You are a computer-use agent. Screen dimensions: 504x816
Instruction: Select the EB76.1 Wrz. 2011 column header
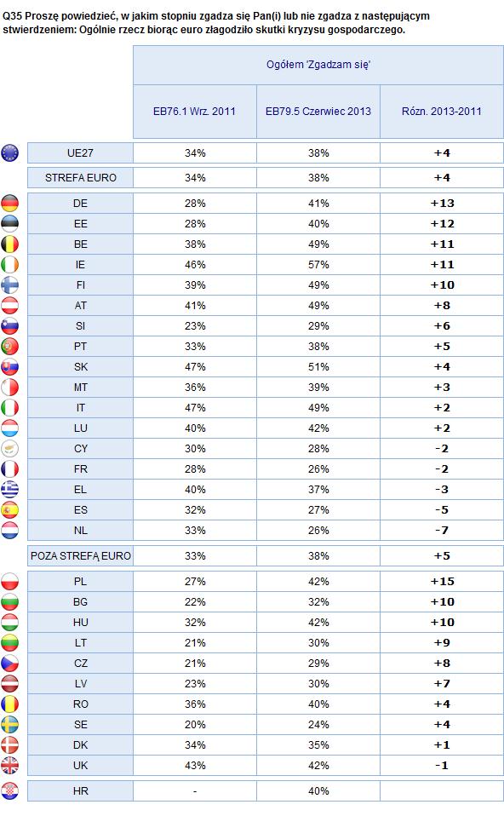point(194,112)
